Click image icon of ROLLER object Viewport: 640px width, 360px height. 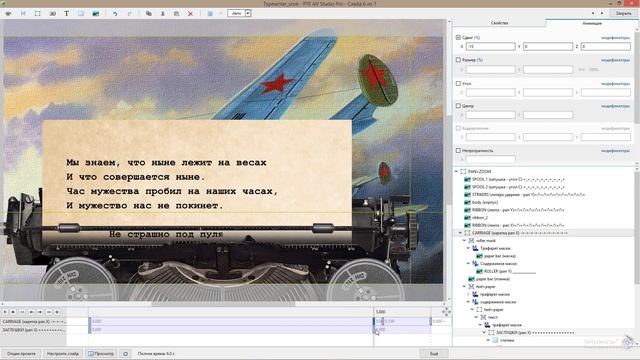(x=479, y=271)
